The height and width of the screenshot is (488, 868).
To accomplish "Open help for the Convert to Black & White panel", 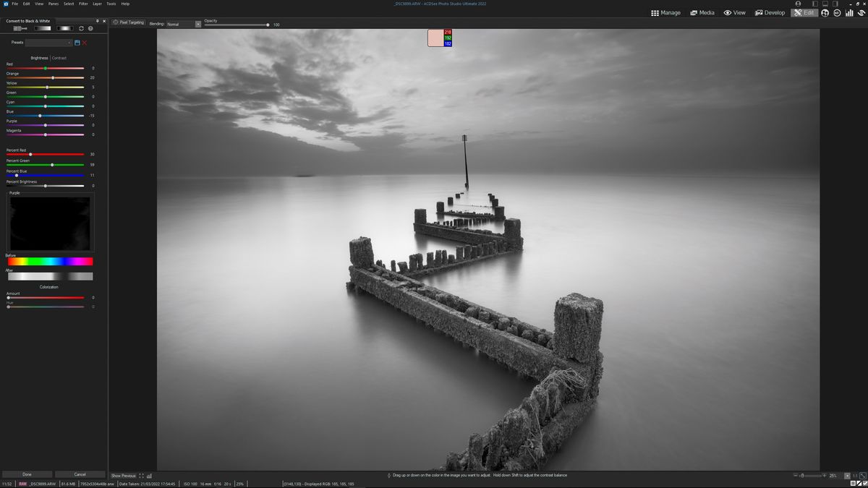I will [90, 28].
